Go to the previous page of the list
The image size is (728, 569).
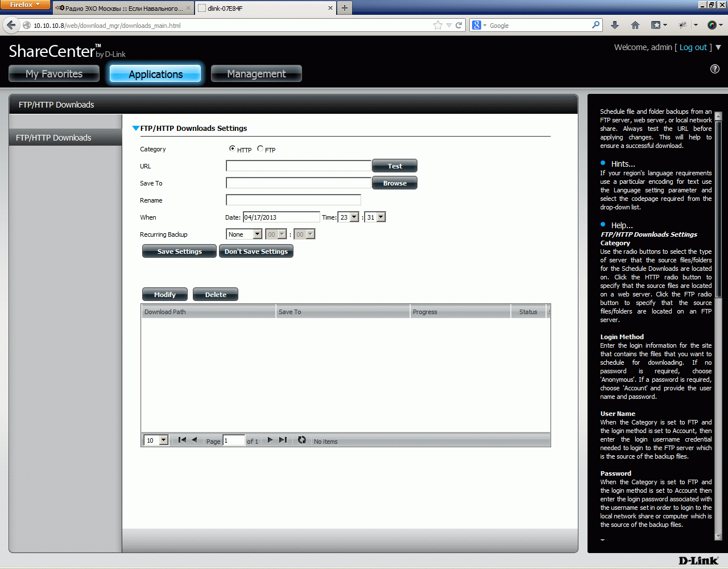(x=195, y=440)
